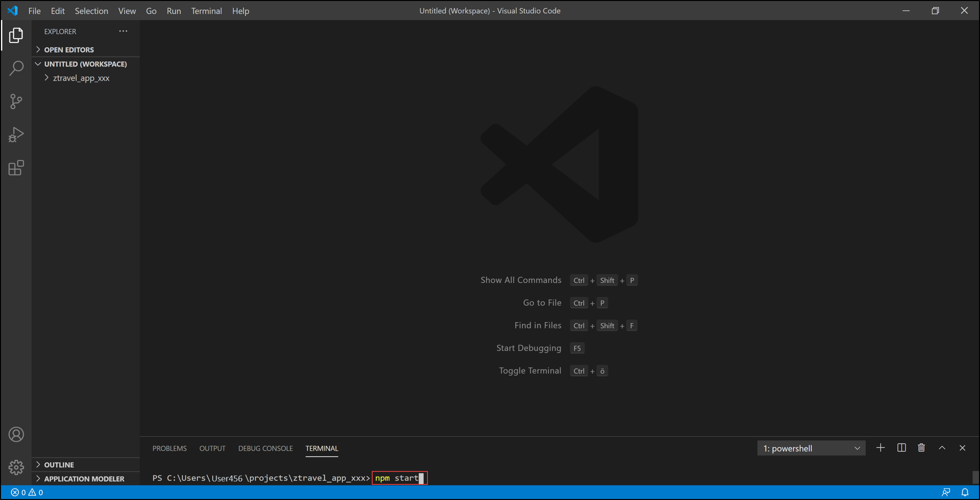The width and height of the screenshot is (980, 500).
Task: Open the Selection menu
Action: click(x=91, y=11)
